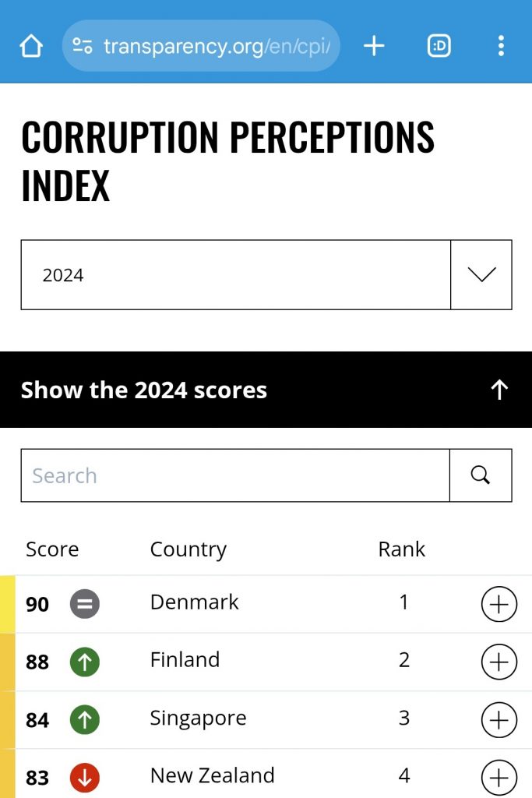Click New Zealand's red down-arrow icon
532x798 pixels.
[84, 778]
